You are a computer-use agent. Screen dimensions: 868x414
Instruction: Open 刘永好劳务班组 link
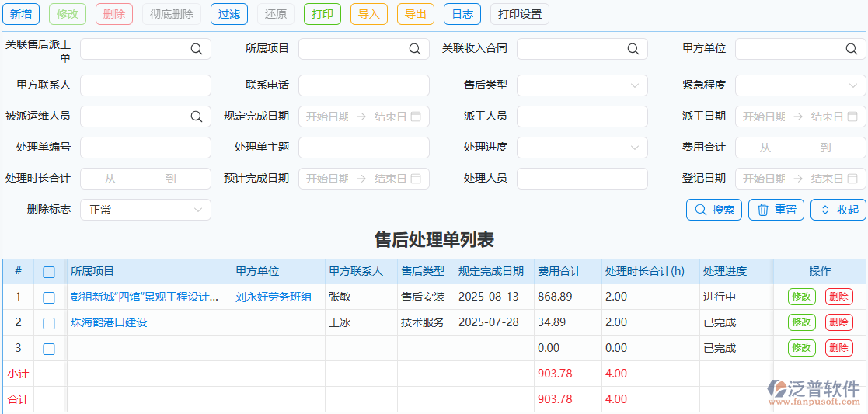pos(274,297)
